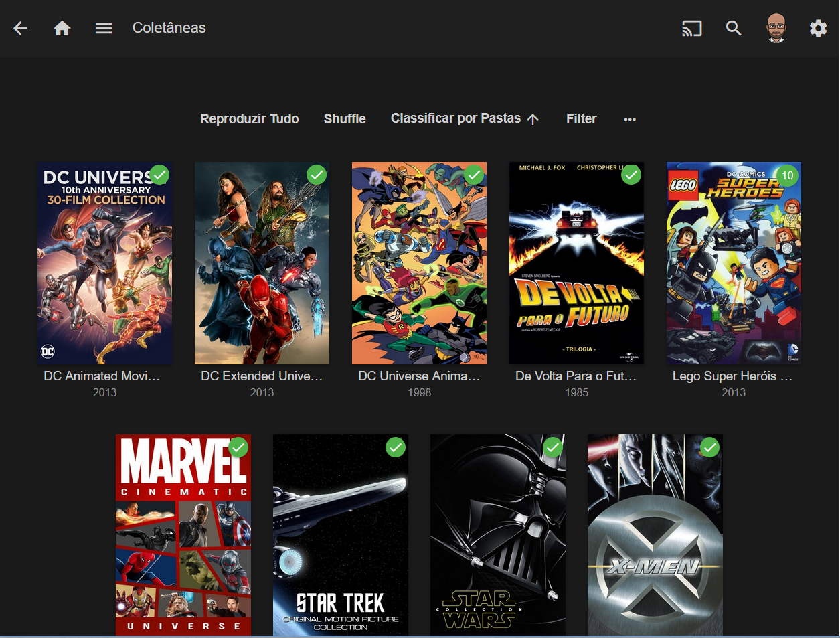This screenshot has height=638, width=840.
Task: Toggle watched checkmark on Star Wars poster
Action: pyautogui.click(x=553, y=447)
